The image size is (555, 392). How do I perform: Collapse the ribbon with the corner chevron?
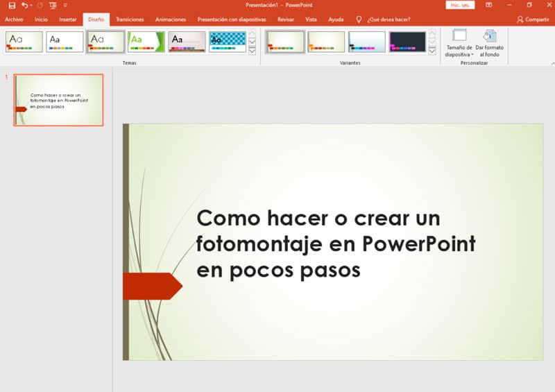coord(552,63)
